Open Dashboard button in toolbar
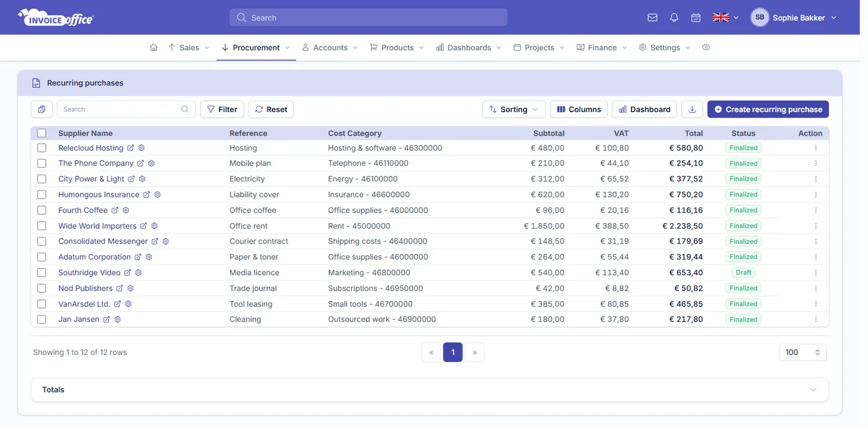Screen dimensions: 868x428 tap(644, 110)
